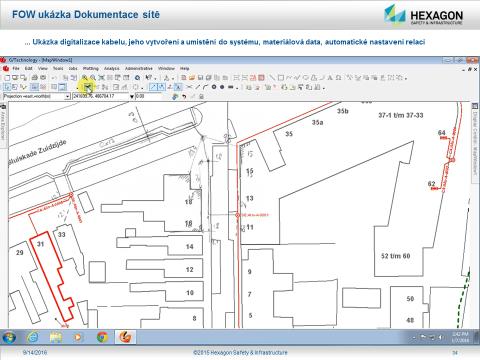Screen dimensions: 480x360
Task: Open the View menu
Action: [x=43, y=68]
